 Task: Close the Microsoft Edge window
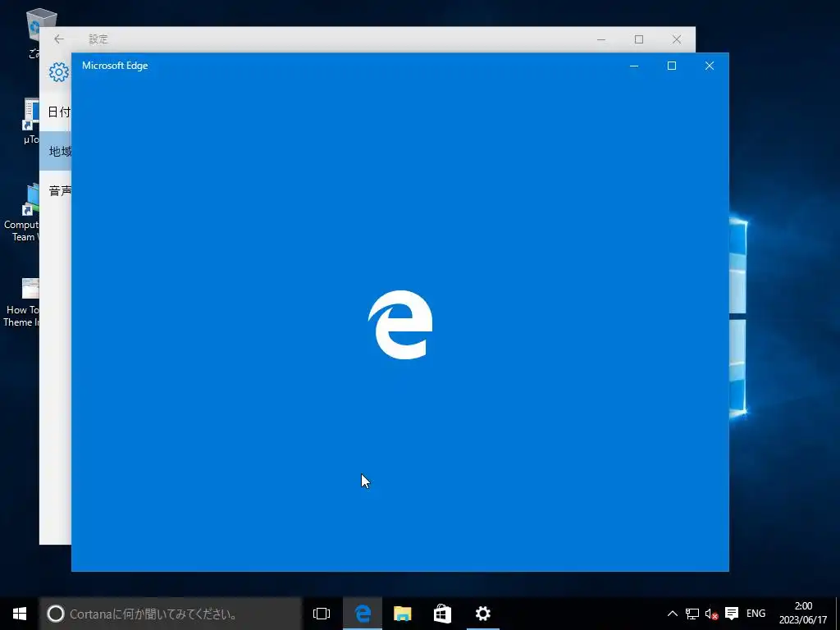710,66
